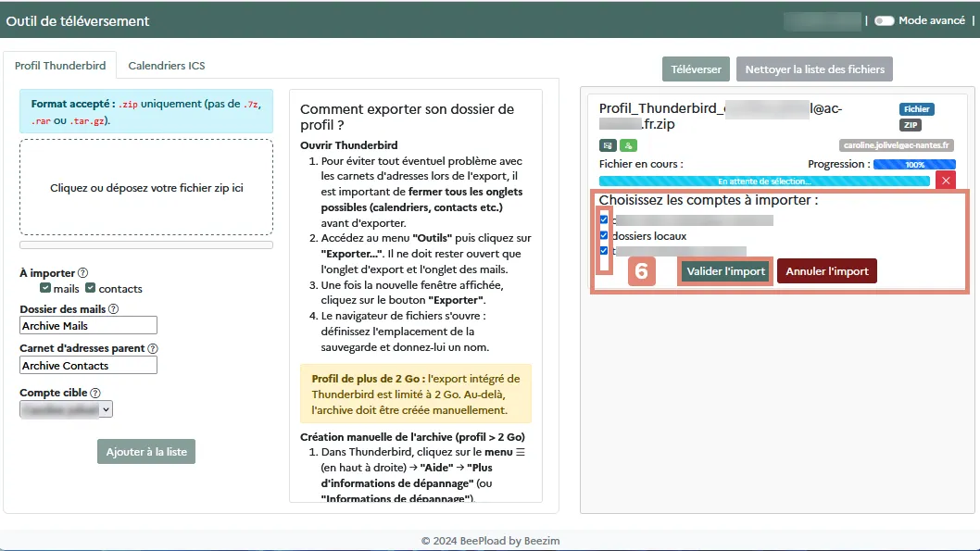This screenshot has height=551, width=980.
Task: Click the green contacts badge icon
Action: click(x=628, y=145)
